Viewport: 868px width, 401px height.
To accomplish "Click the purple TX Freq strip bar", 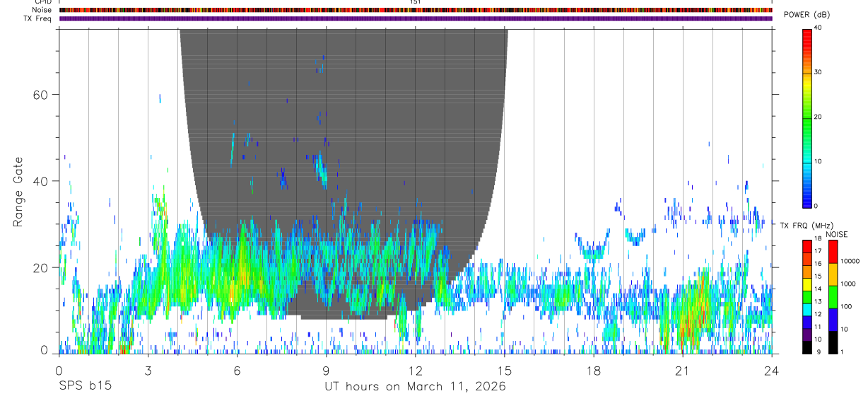I will [x=416, y=18].
